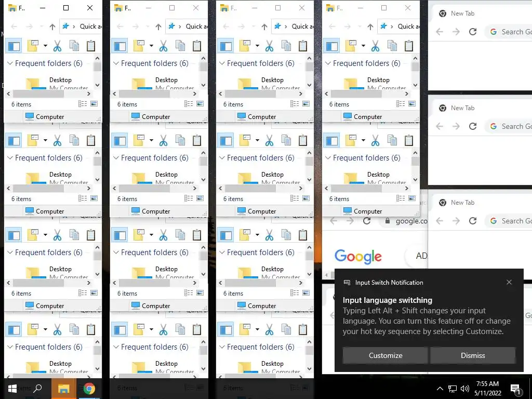The height and width of the screenshot is (399, 532).
Task: Open toolbar dropdown arrow in second-row third-column Explorer window
Action: [x=257, y=140]
